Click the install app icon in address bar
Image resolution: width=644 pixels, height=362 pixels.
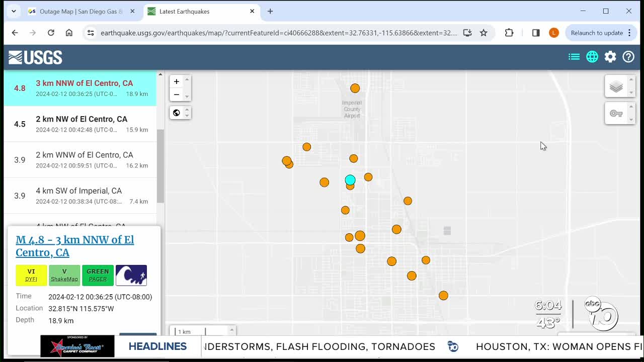(467, 33)
